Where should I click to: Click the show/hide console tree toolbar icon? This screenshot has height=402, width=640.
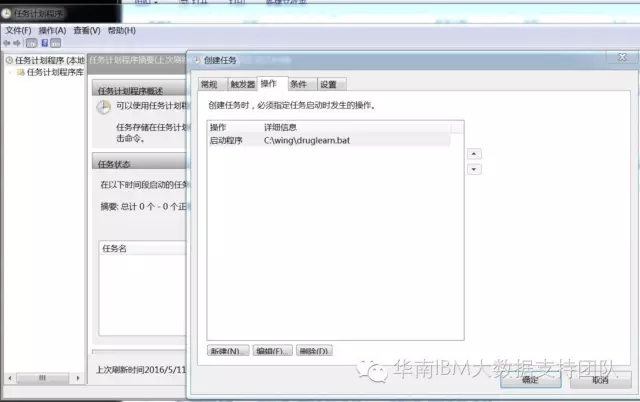point(31,43)
